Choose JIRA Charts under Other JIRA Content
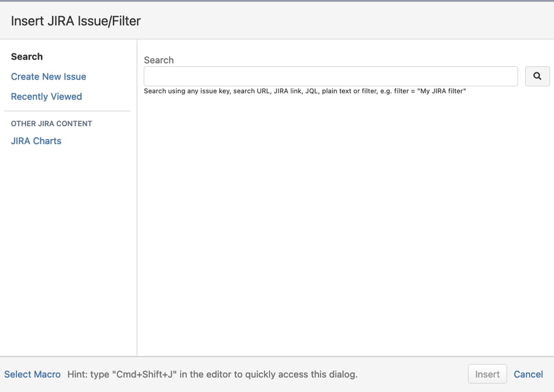 pyautogui.click(x=36, y=141)
